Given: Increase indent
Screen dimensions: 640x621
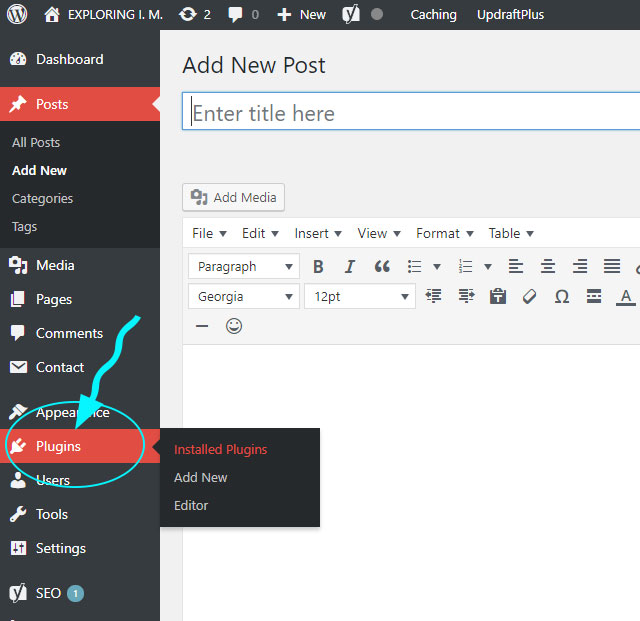Looking at the screenshot, I should 466,296.
